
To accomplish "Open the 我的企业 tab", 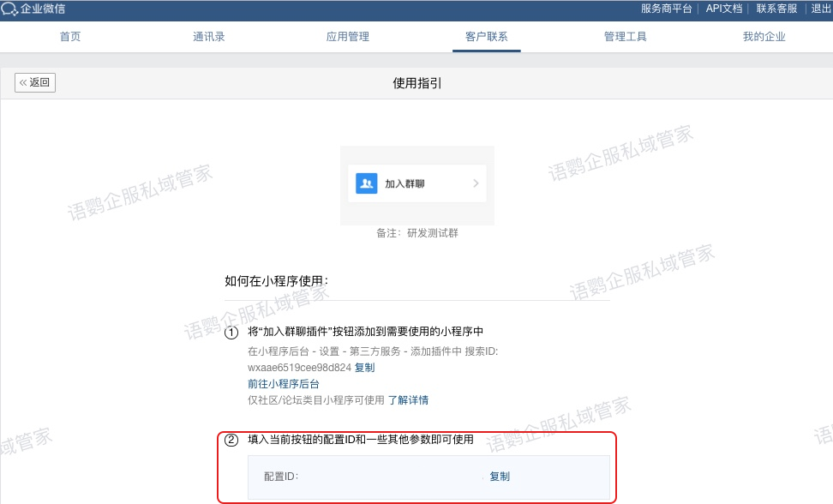I will pos(764,37).
